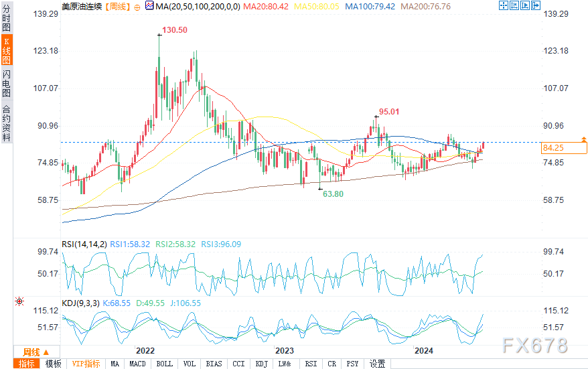Click the KDJ(9,3,3) panel label
588x369 pixels.
[80, 303]
